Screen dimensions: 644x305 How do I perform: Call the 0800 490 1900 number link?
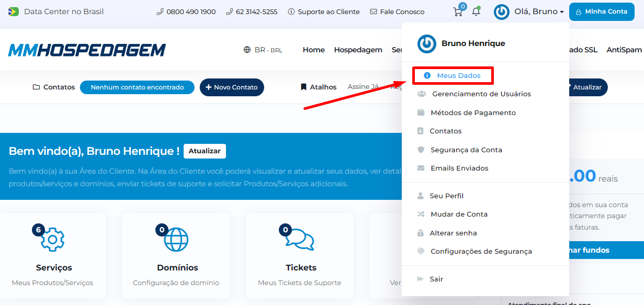click(x=186, y=12)
